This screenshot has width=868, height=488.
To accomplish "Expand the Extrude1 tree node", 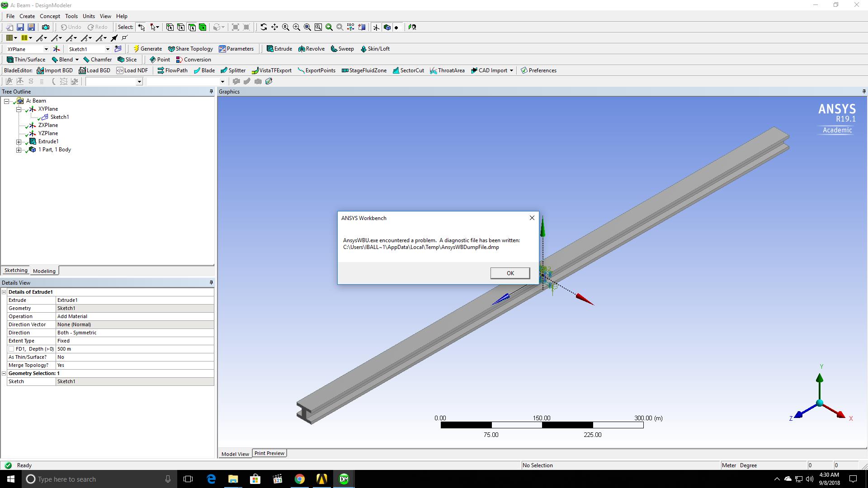I will (19, 141).
